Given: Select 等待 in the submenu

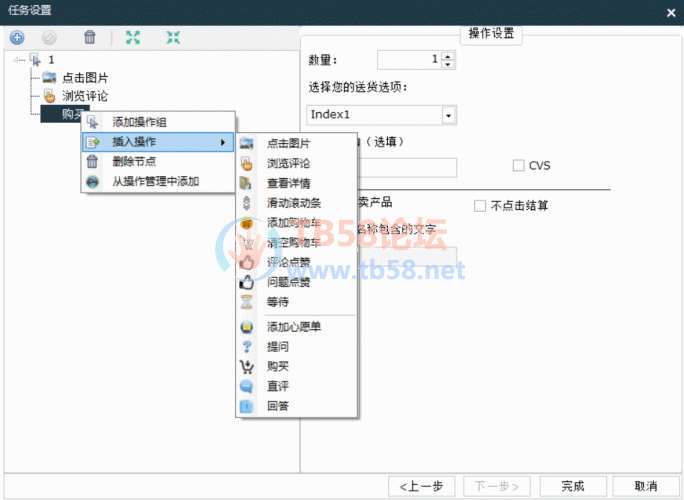Looking at the screenshot, I should point(297,302).
